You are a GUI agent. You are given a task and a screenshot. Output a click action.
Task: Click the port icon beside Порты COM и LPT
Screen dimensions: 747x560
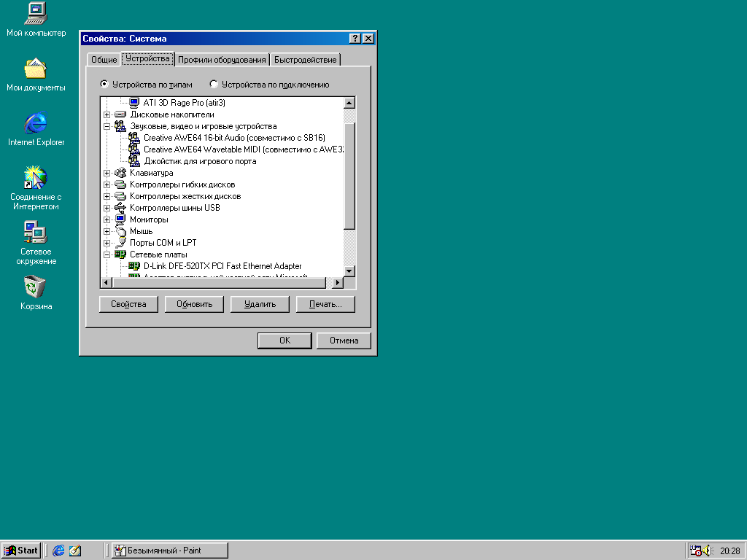pos(120,243)
